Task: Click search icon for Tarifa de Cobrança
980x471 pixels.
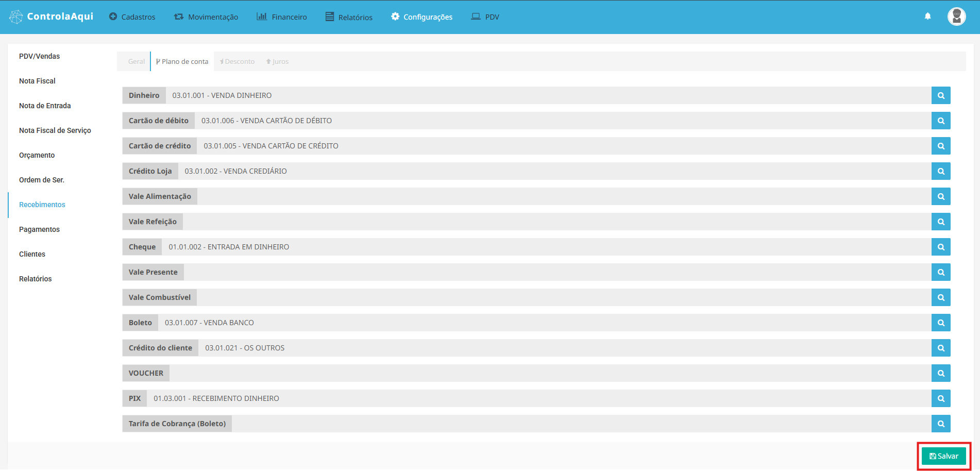Action: [x=940, y=424]
